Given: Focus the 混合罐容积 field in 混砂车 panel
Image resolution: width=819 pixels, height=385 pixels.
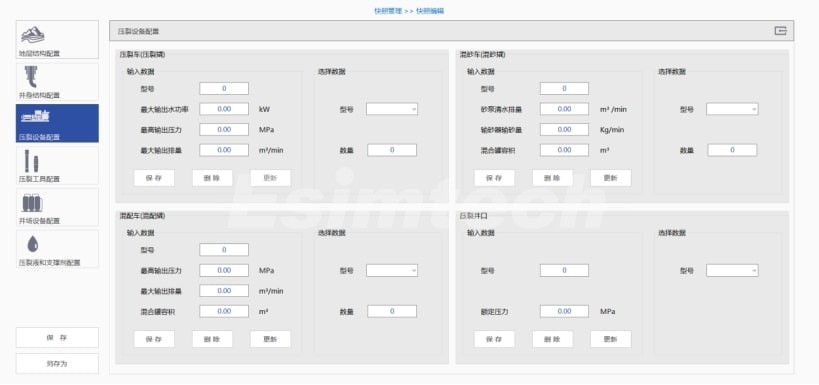Looking at the screenshot, I should tap(564, 150).
